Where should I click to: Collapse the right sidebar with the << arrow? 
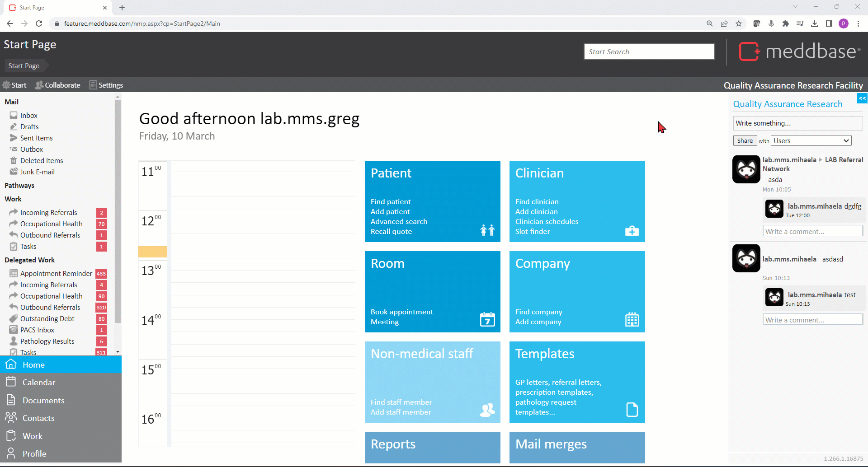click(862, 98)
